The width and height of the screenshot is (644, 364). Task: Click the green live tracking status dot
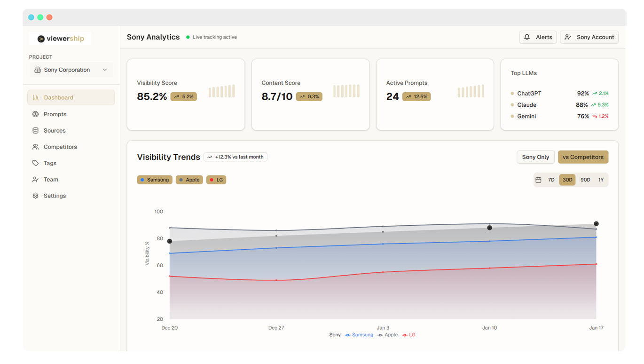click(188, 37)
